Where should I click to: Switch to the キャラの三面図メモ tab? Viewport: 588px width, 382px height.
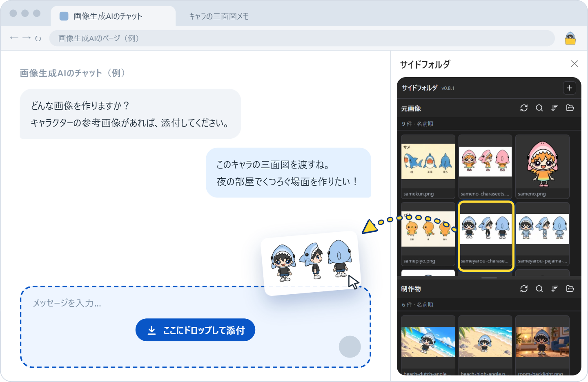click(x=218, y=16)
